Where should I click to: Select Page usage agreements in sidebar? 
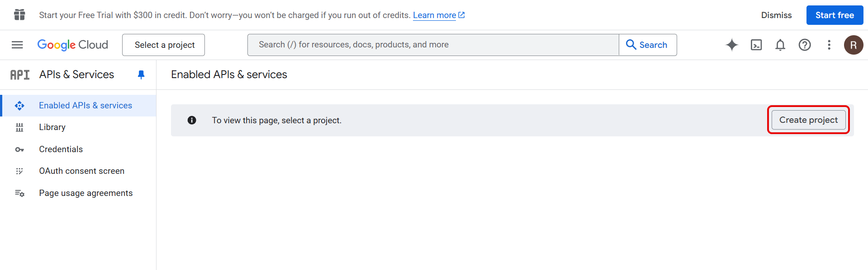85,193
